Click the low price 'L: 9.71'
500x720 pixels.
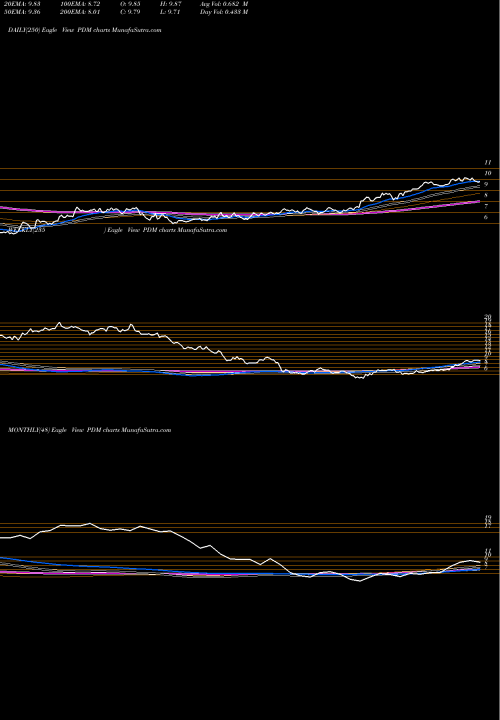pos(170,12)
